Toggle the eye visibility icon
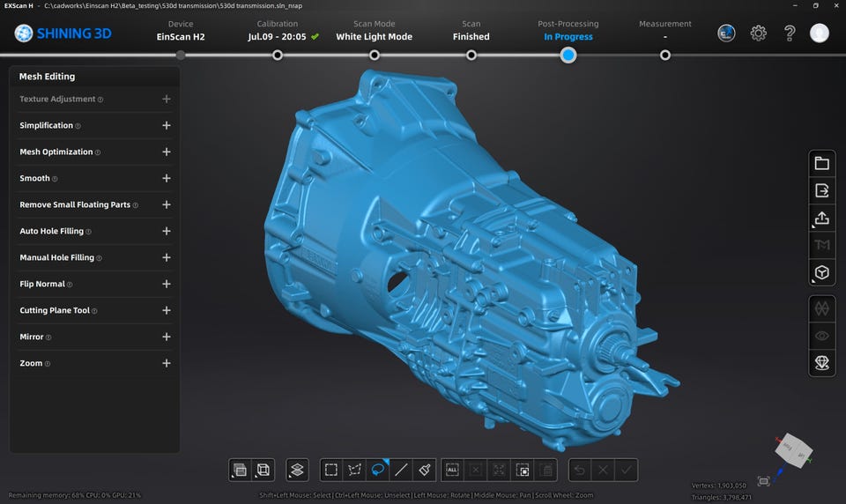Screen dimensions: 846x504 822,336
